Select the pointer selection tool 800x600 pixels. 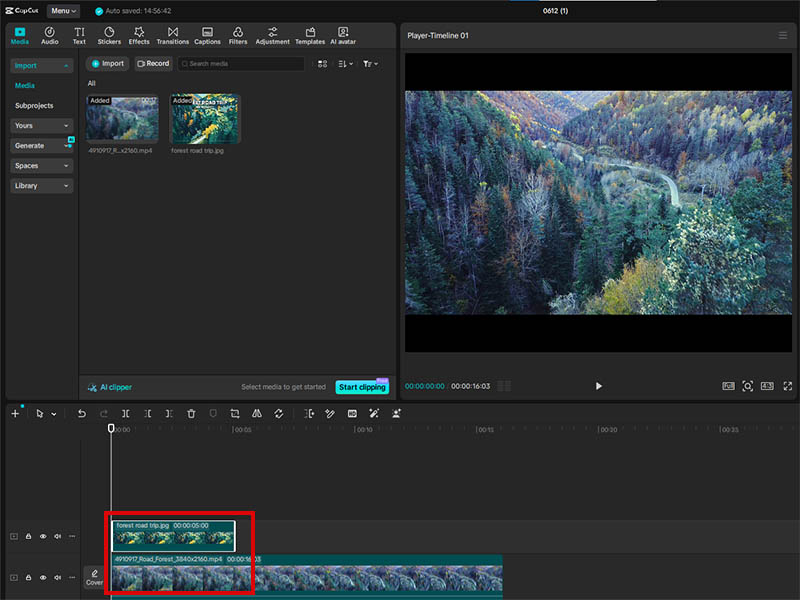tap(40, 414)
